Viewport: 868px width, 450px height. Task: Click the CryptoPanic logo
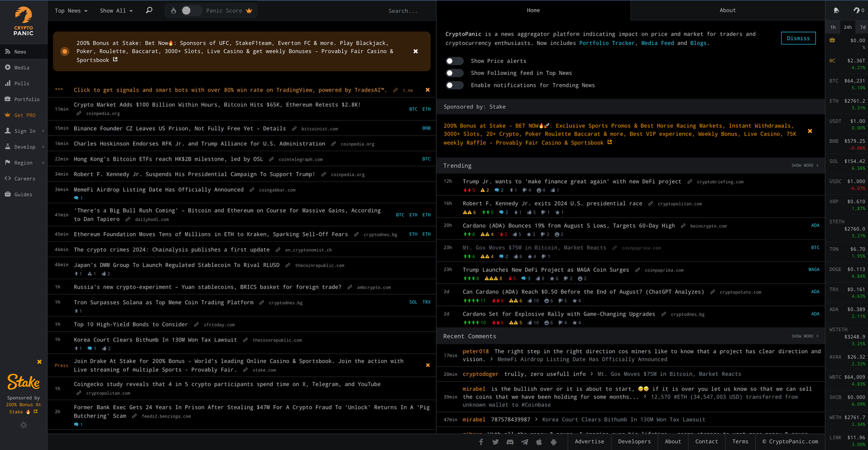click(23, 22)
